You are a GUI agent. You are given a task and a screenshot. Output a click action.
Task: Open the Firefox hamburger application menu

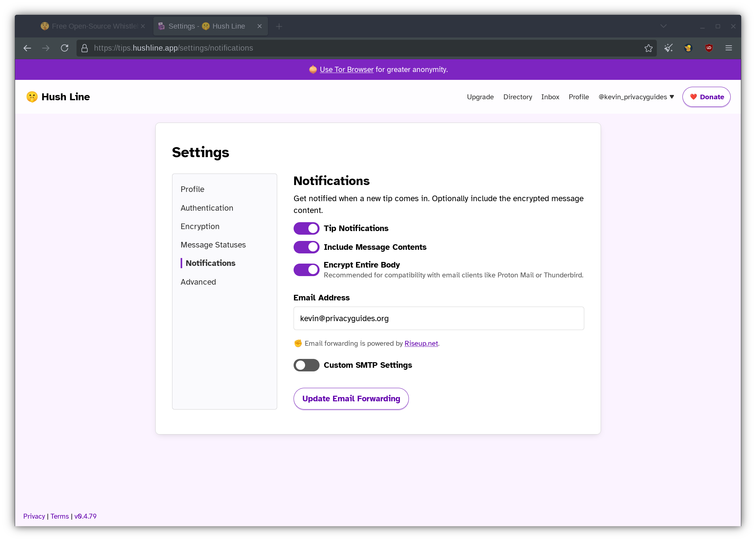[x=728, y=48]
